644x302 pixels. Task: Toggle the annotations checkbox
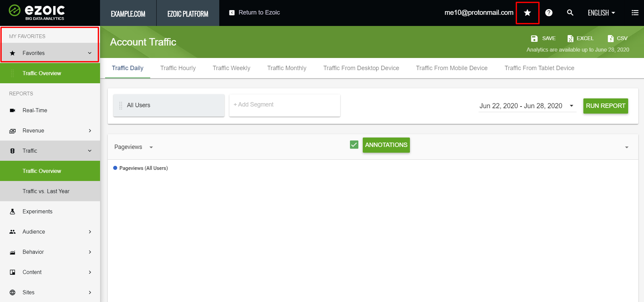354,145
